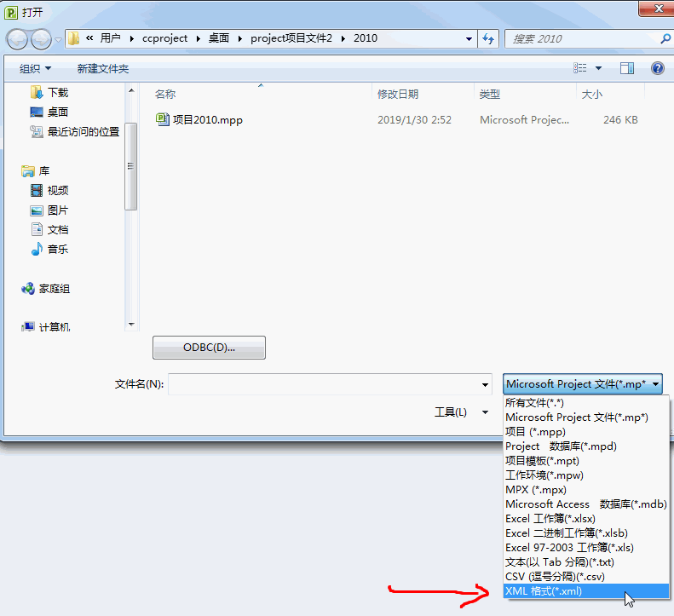674x616 pixels.
Task: Click project项目文件2 in the breadcrumb
Action: pyautogui.click(x=291, y=38)
